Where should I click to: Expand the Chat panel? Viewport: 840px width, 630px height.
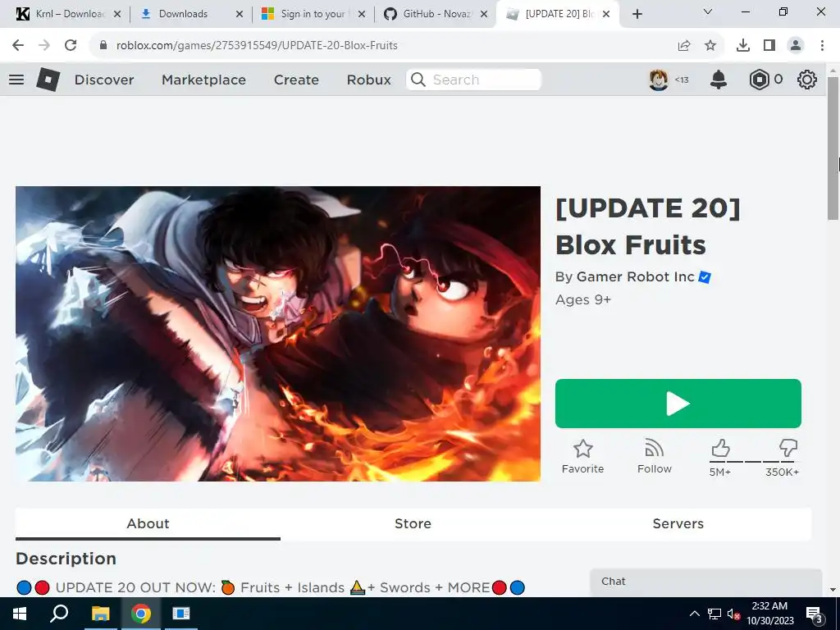click(705, 582)
